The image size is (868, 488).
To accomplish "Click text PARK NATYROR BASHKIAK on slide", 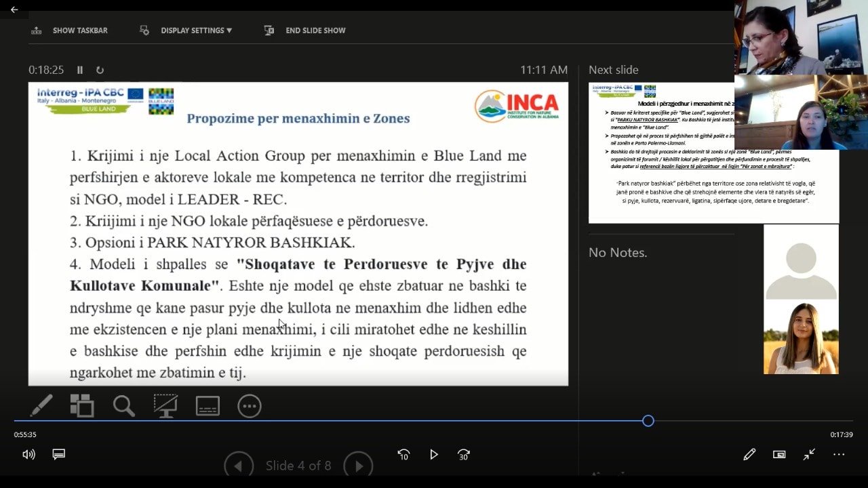I will point(251,242).
